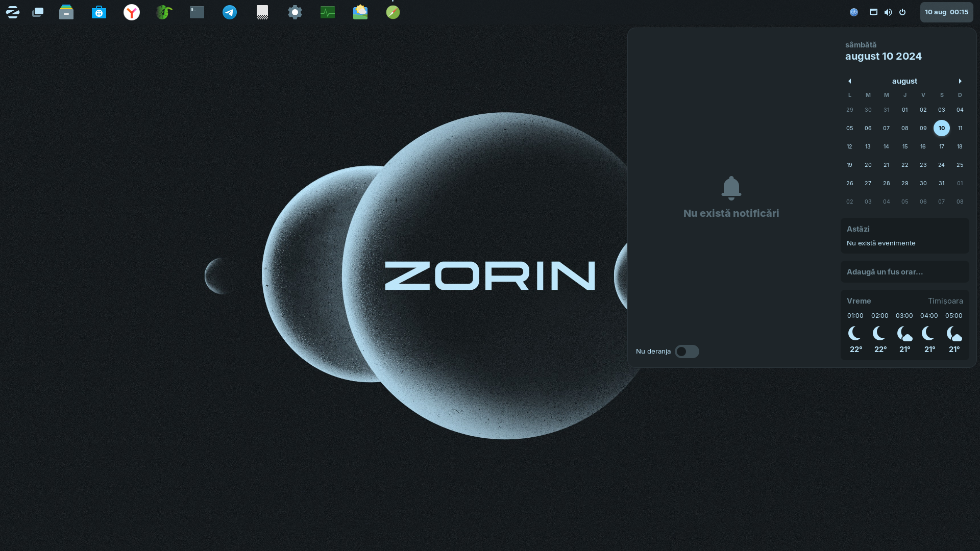Open Telegram from the taskbar
Viewport: 980px width, 551px height.
click(x=230, y=12)
